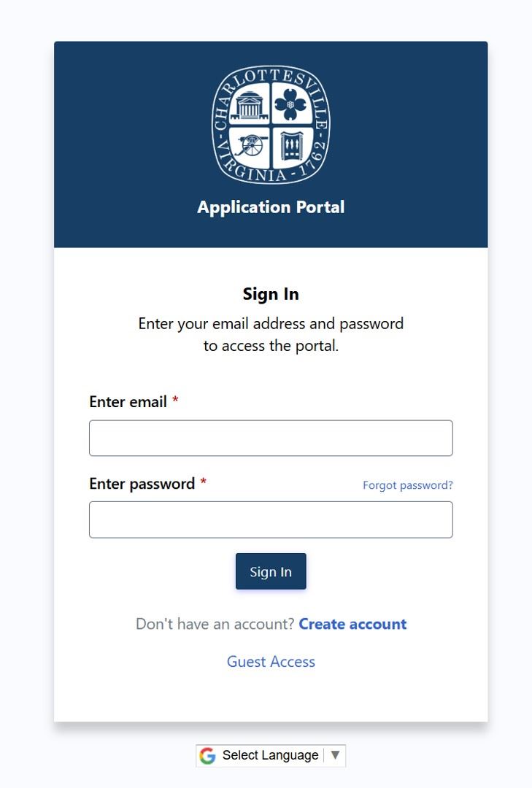
Task: Click the Charlottesville city seal logo
Action: click(271, 125)
